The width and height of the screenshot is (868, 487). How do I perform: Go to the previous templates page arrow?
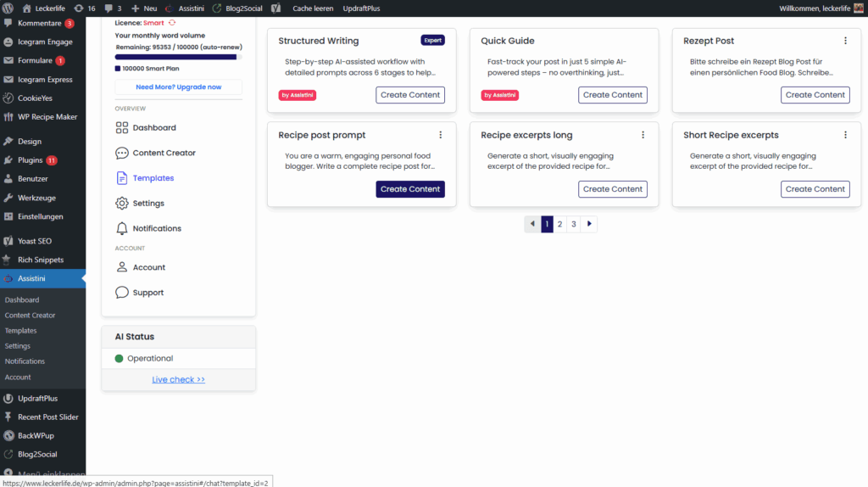click(532, 224)
